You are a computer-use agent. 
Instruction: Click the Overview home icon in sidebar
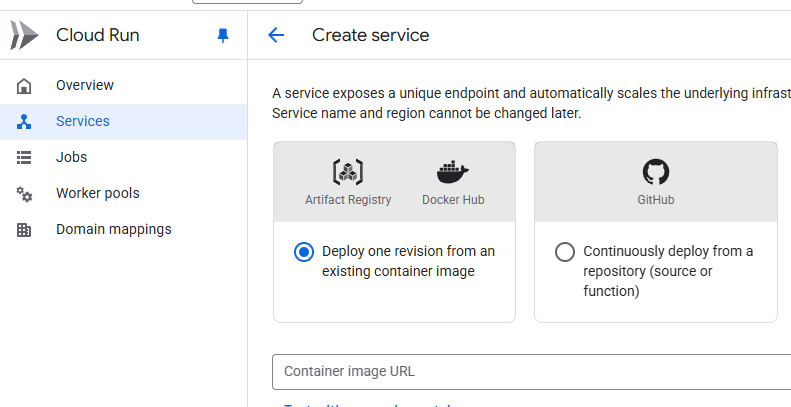point(25,85)
